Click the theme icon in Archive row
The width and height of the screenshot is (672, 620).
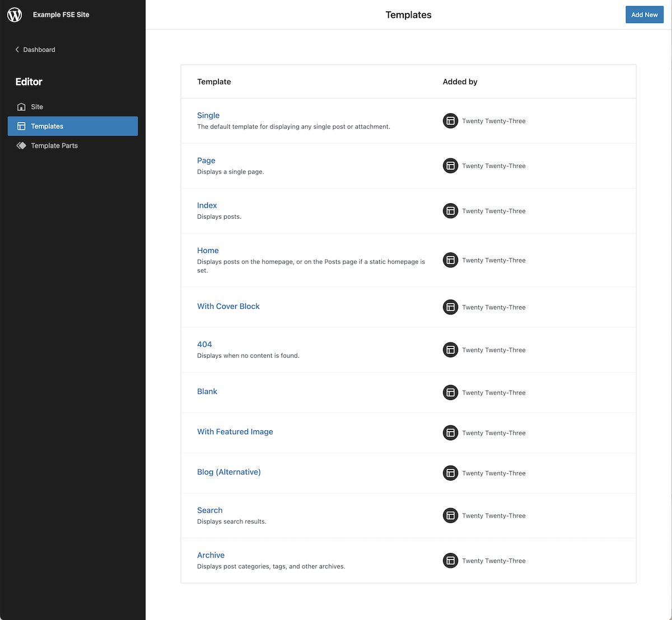[x=450, y=561]
